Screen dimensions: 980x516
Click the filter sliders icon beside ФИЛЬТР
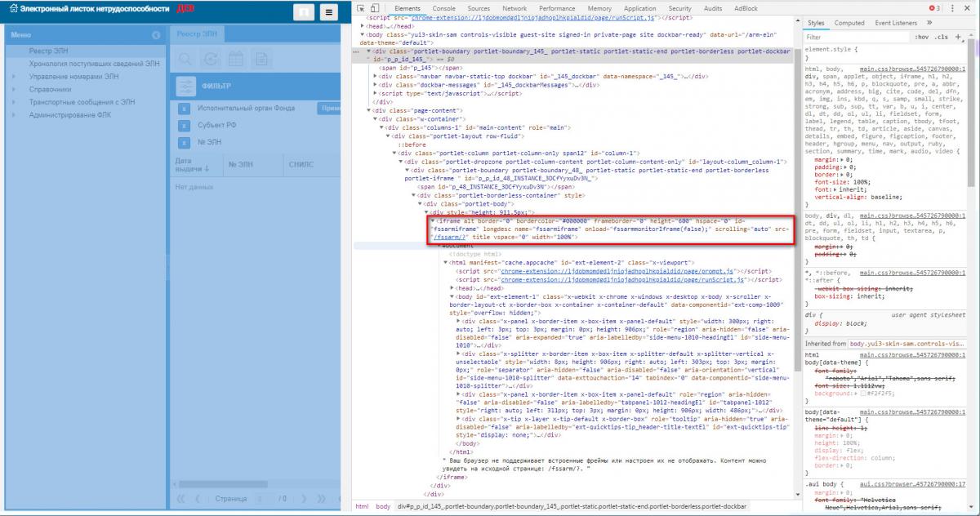point(185,86)
